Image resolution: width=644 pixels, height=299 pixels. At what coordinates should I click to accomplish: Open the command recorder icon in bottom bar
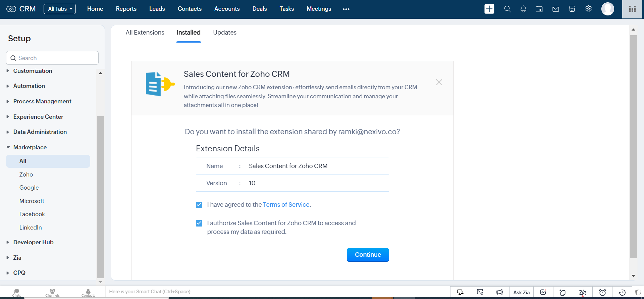(x=480, y=292)
